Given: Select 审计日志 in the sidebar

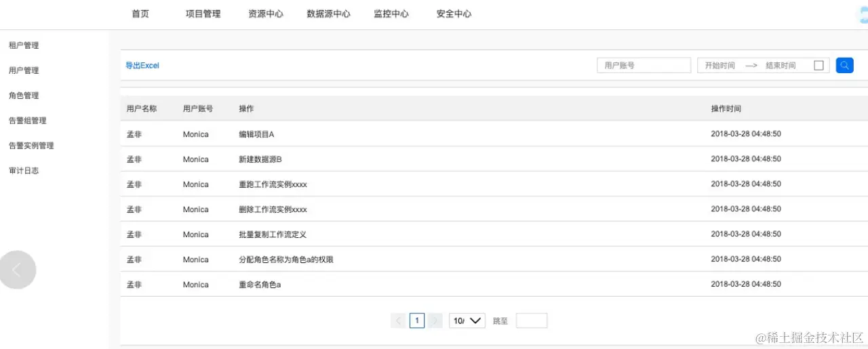Looking at the screenshot, I should pos(24,171).
